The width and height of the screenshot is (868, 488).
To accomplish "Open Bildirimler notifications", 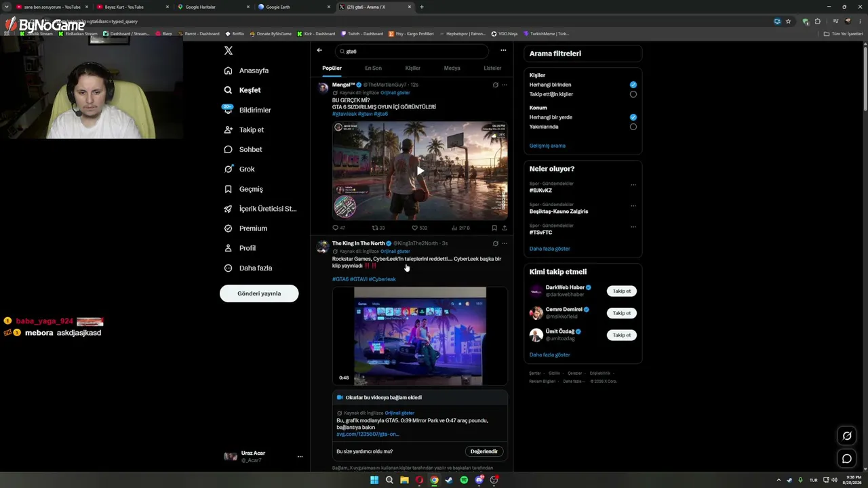I will 247,110.
